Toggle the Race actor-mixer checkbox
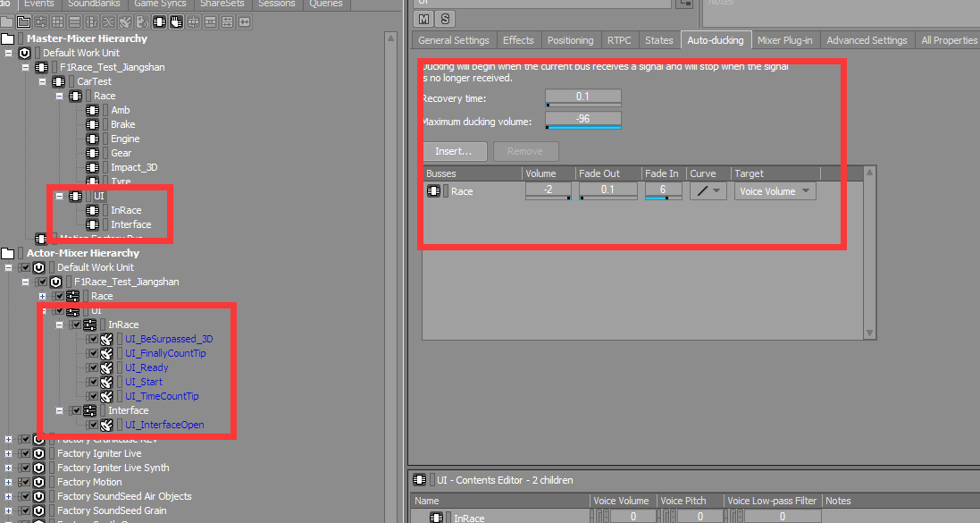The width and height of the screenshot is (980, 523). click(59, 296)
